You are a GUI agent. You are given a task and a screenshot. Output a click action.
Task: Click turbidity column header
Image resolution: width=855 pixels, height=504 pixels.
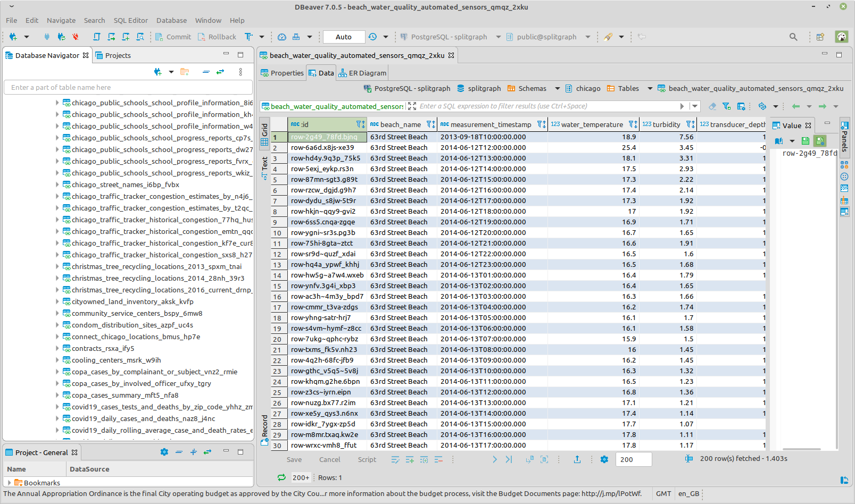(x=668, y=124)
